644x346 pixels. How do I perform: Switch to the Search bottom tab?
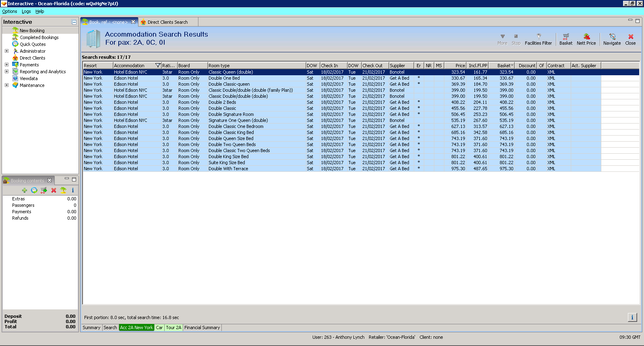pos(110,327)
